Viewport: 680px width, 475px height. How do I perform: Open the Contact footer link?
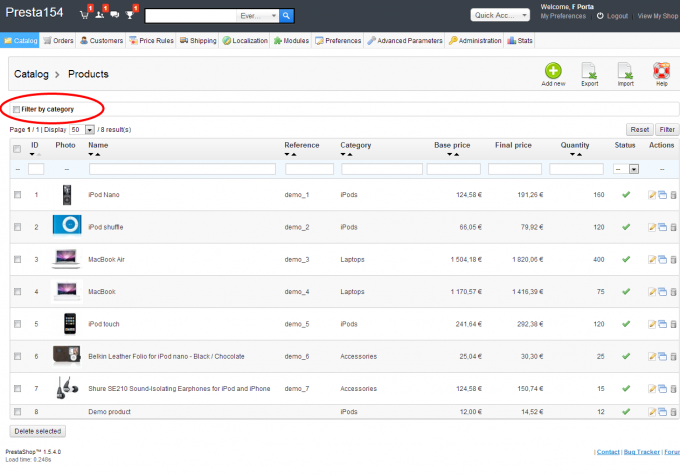coord(608,452)
